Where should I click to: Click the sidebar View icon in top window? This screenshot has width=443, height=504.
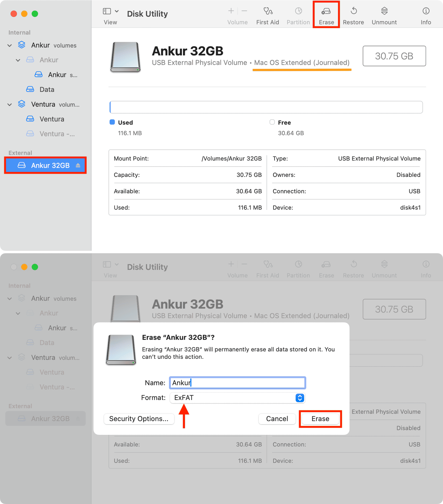coord(107,11)
